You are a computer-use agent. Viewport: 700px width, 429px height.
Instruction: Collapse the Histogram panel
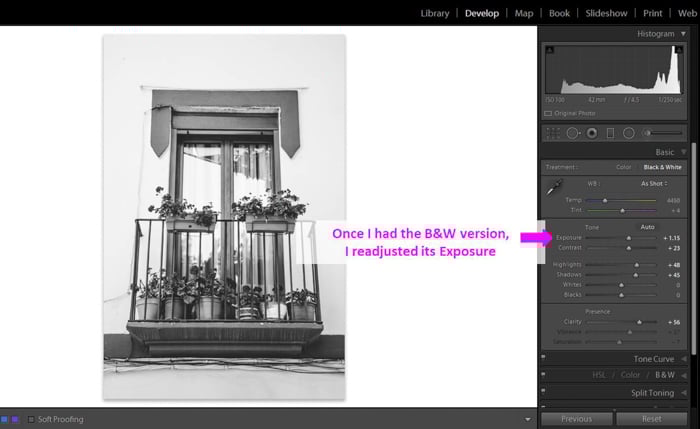(683, 34)
